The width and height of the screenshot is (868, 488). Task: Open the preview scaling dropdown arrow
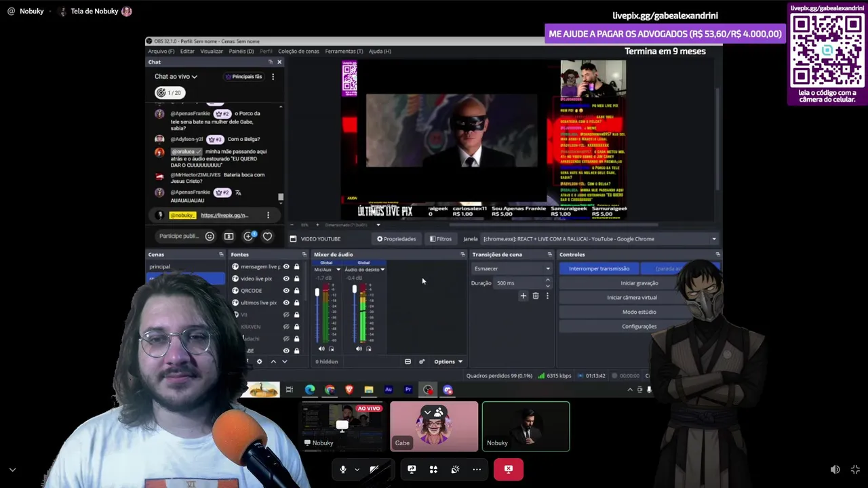click(378, 225)
